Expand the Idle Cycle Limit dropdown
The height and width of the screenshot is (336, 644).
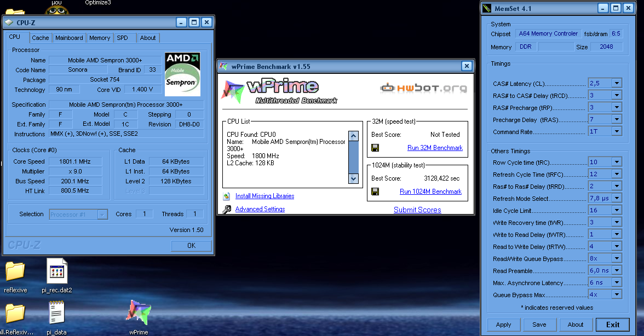coord(617,210)
